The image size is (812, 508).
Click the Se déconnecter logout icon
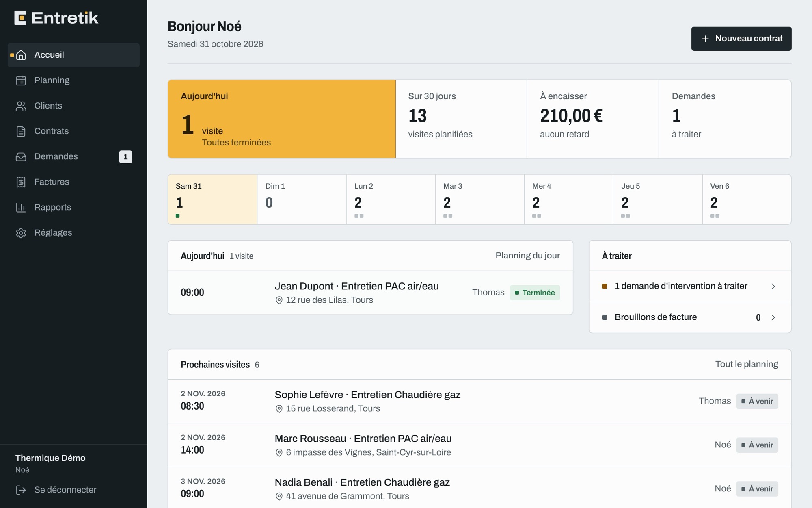[x=21, y=490]
